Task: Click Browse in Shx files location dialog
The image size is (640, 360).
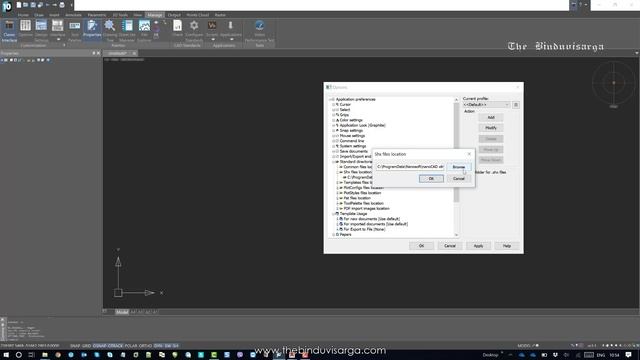Action: point(459,167)
